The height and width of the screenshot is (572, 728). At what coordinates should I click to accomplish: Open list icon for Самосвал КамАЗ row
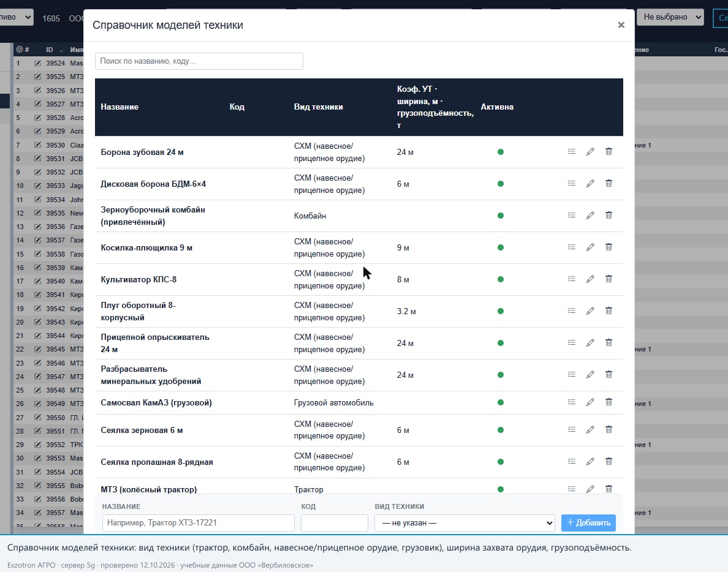coord(572,402)
